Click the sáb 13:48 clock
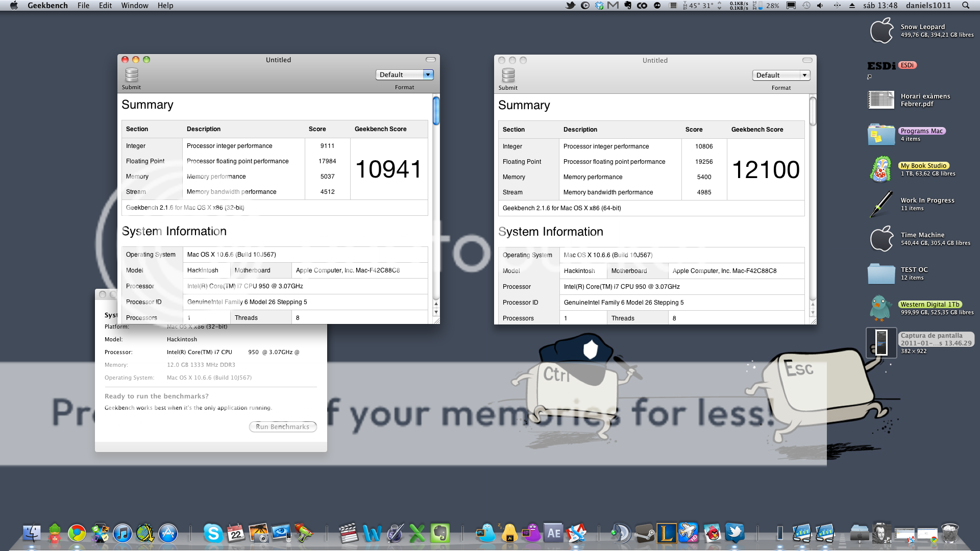The width and height of the screenshot is (980, 551). tap(880, 5)
